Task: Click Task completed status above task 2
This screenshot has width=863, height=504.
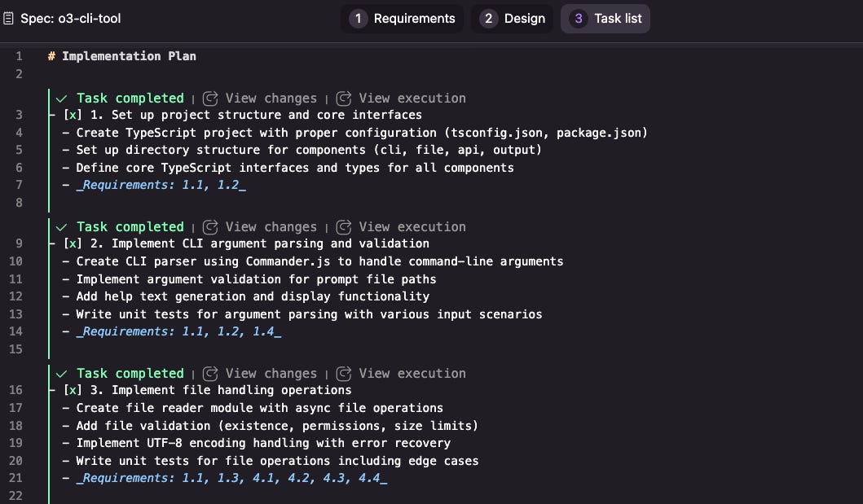Action: pyautogui.click(x=130, y=227)
